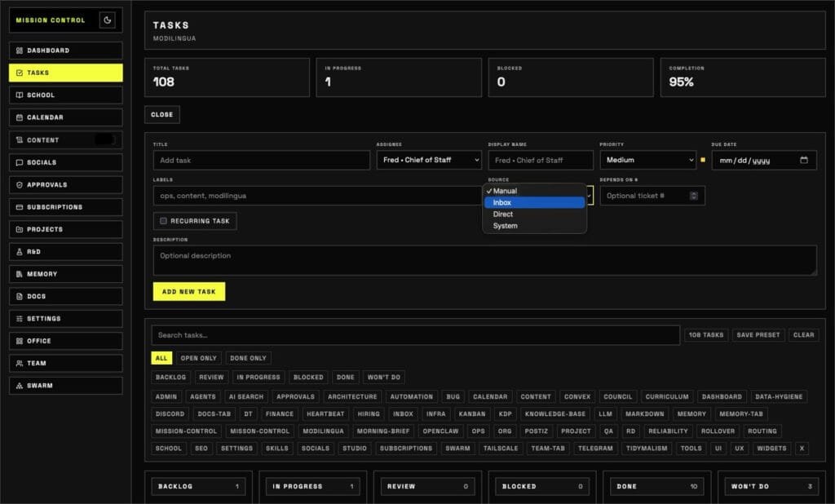The height and width of the screenshot is (504, 835).
Task: Toggle the IN PROGRESS status filter chip
Action: click(258, 378)
